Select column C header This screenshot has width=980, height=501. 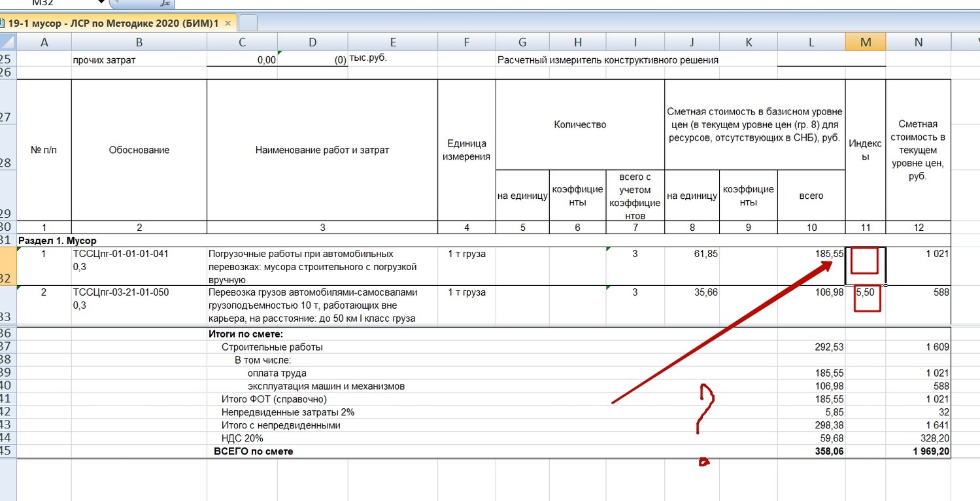click(243, 43)
